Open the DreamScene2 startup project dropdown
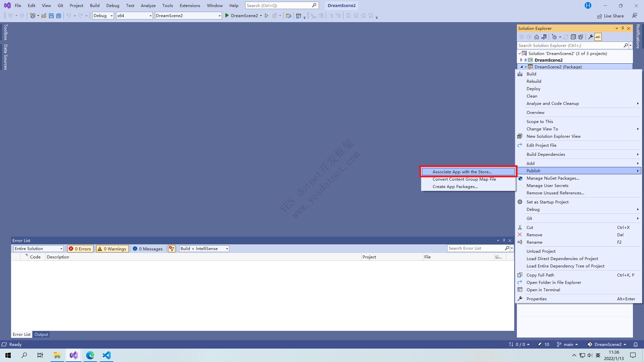The width and height of the screenshot is (644, 362). [x=188, y=16]
